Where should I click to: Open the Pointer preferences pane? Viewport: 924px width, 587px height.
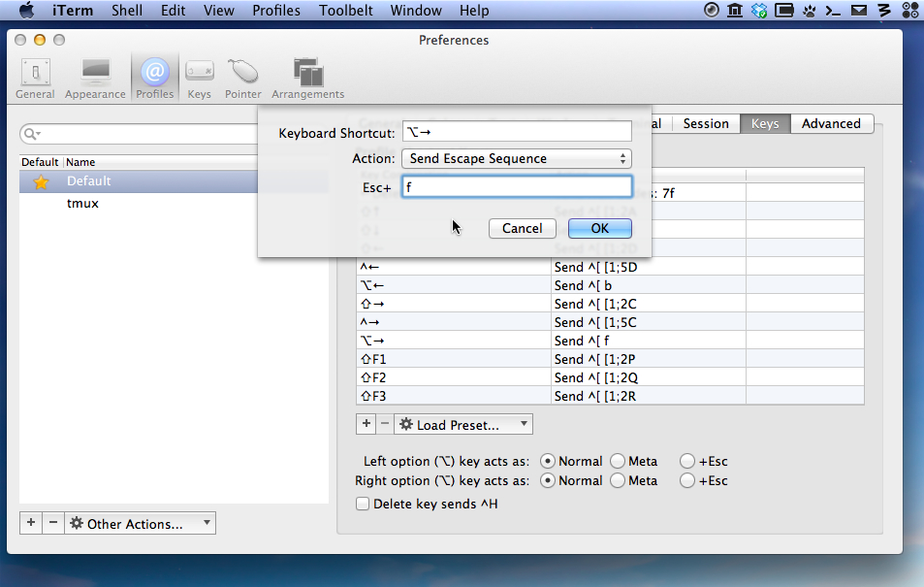[x=242, y=79]
